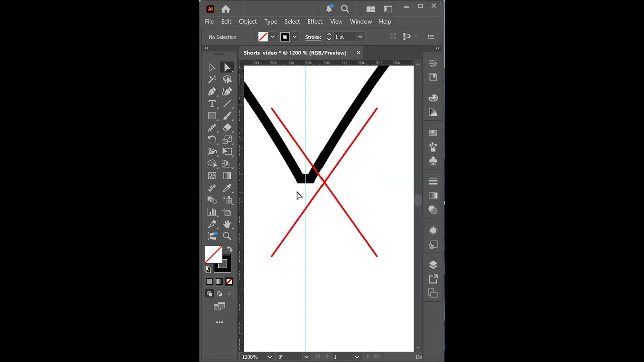644x362 pixels.
Task: Expand the stroke weight dropdown
Action: 360,37
